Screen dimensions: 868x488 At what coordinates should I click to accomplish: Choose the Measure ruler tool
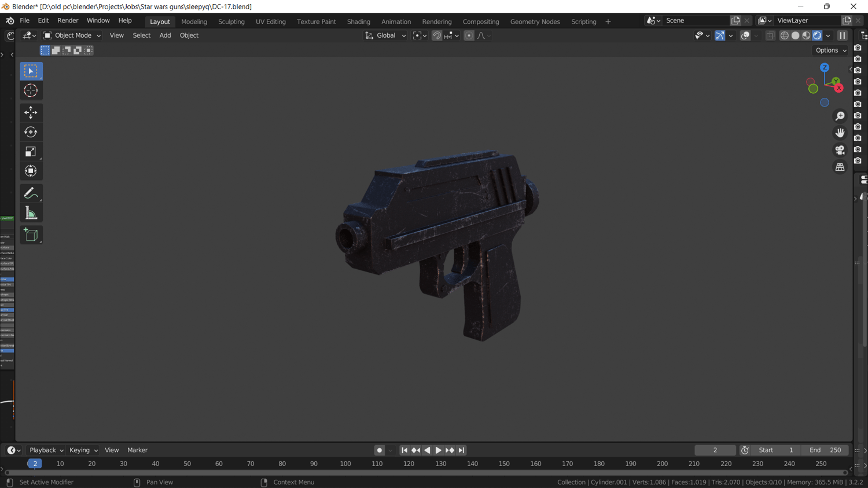[31, 213]
